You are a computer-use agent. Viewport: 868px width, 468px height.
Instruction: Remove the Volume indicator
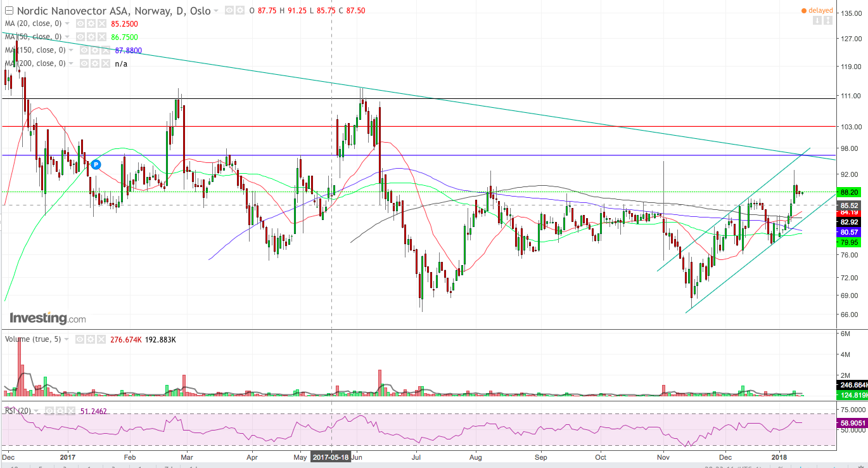[x=101, y=339]
